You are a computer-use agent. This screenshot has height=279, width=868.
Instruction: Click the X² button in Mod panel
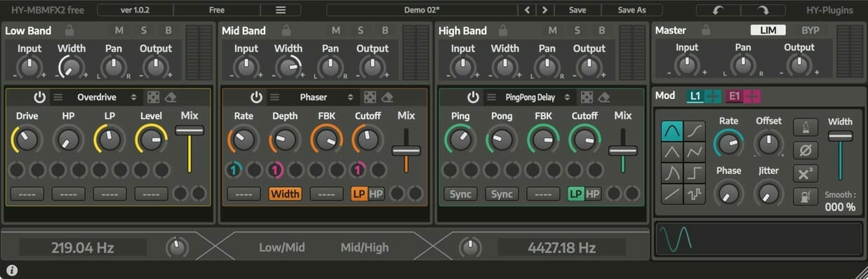point(806,173)
